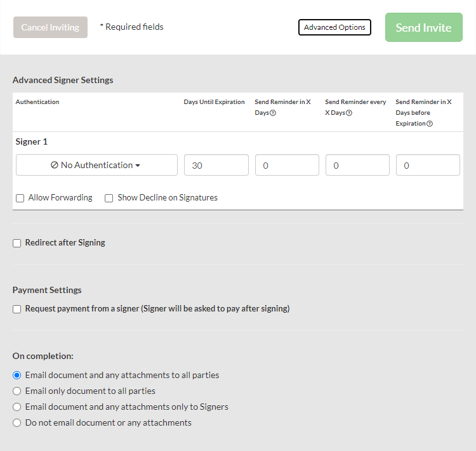476x451 pixels.
Task: Click the Days Until Expiration field
Action: (216, 165)
